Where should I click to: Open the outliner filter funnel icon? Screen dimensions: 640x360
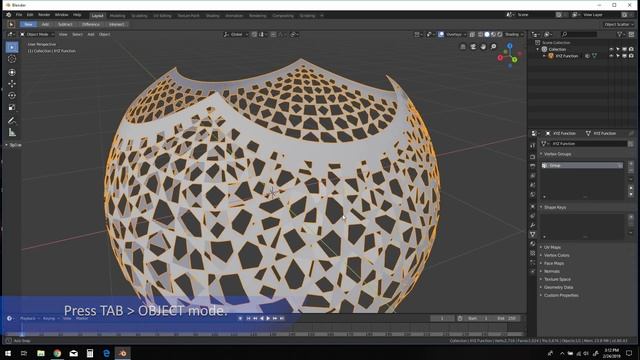tap(619, 34)
